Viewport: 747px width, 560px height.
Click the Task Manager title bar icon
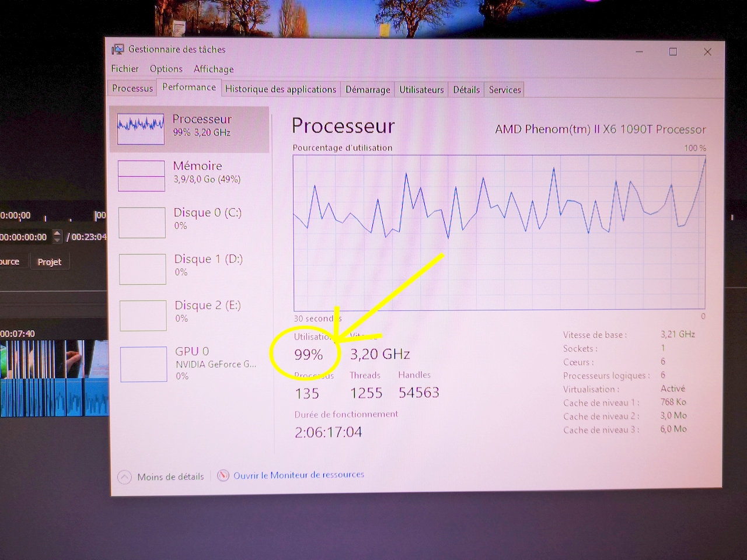118,50
